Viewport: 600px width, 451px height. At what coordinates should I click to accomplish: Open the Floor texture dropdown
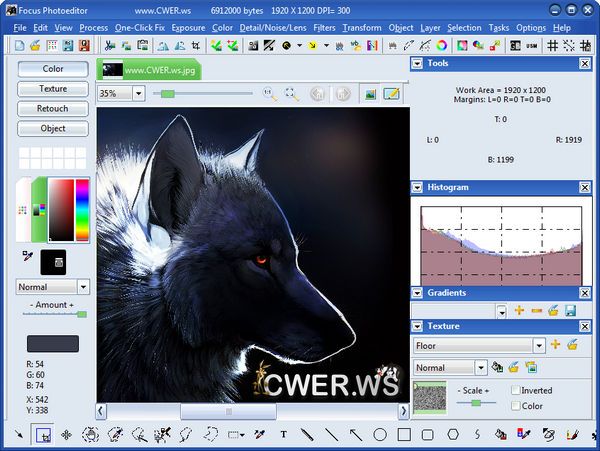click(539, 345)
